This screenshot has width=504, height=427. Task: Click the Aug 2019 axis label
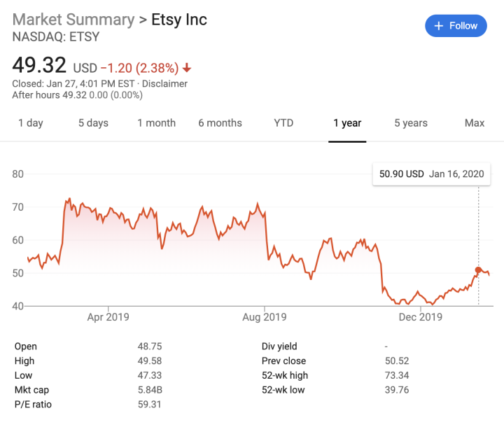click(x=265, y=317)
